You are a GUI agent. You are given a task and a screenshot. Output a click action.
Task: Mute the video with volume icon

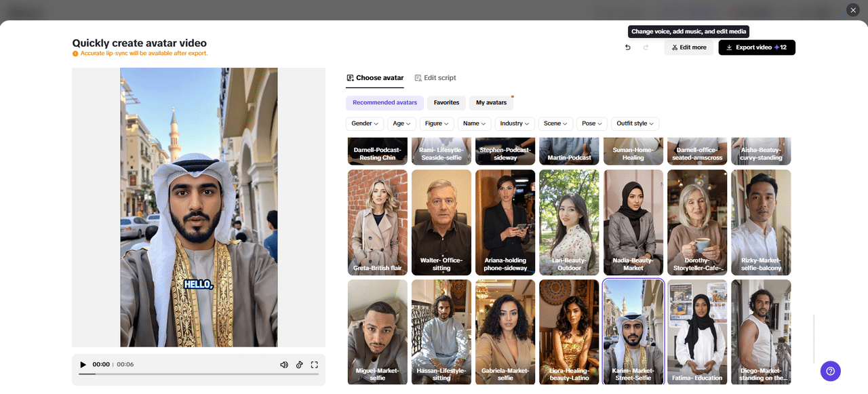pyautogui.click(x=284, y=365)
